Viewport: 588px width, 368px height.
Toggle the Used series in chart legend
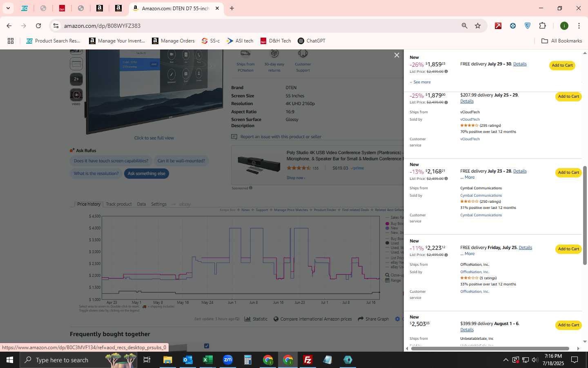[x=392, y=243]
